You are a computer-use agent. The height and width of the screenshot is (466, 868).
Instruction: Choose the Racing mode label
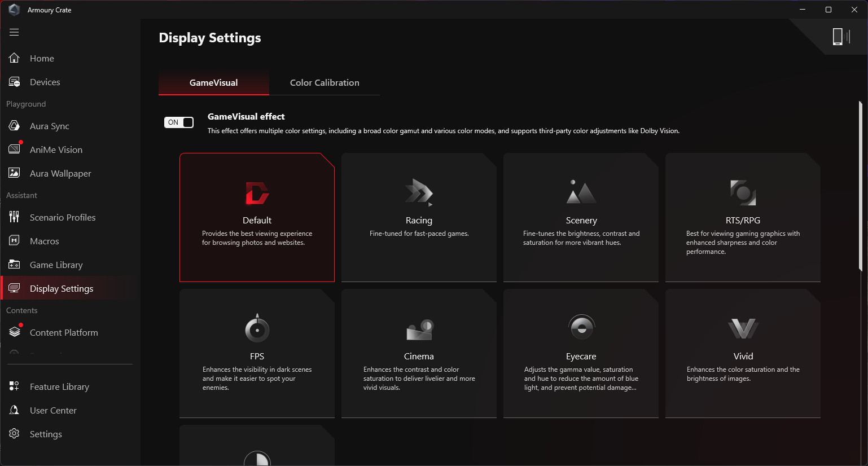(x=419, y=221)
